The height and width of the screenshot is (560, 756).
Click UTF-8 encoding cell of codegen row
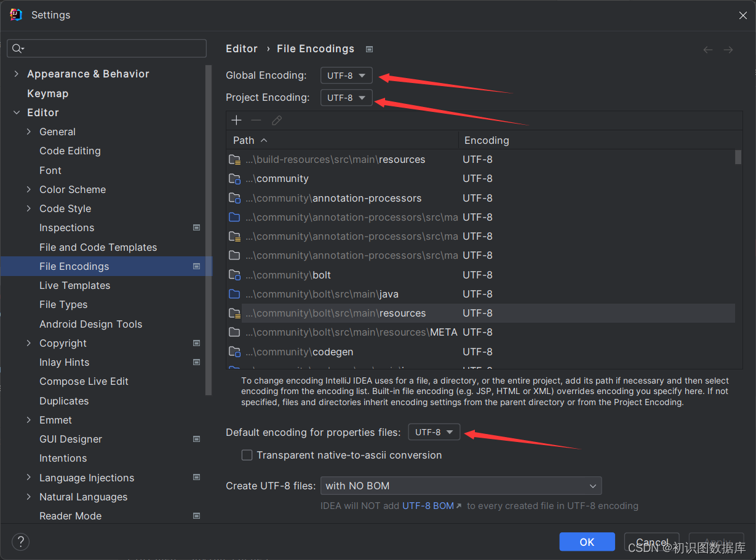pyautogui.click(x=478, y=352)
